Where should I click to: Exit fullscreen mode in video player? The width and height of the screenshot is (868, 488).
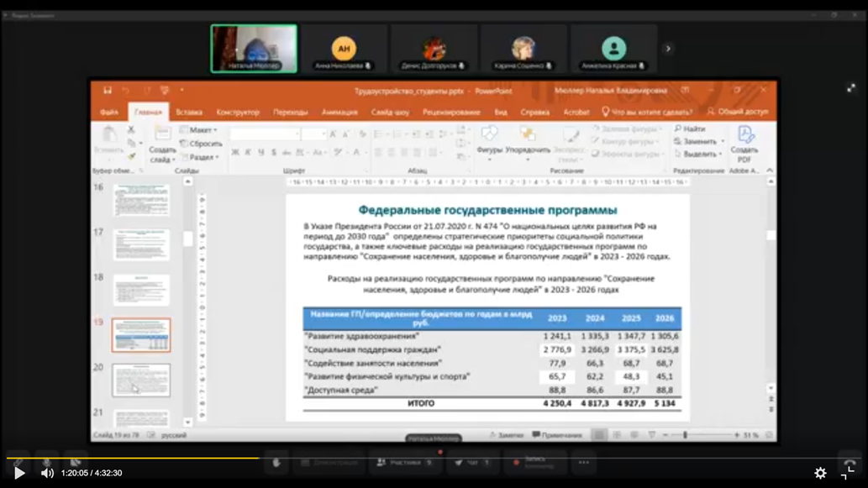tap(849, 473)
